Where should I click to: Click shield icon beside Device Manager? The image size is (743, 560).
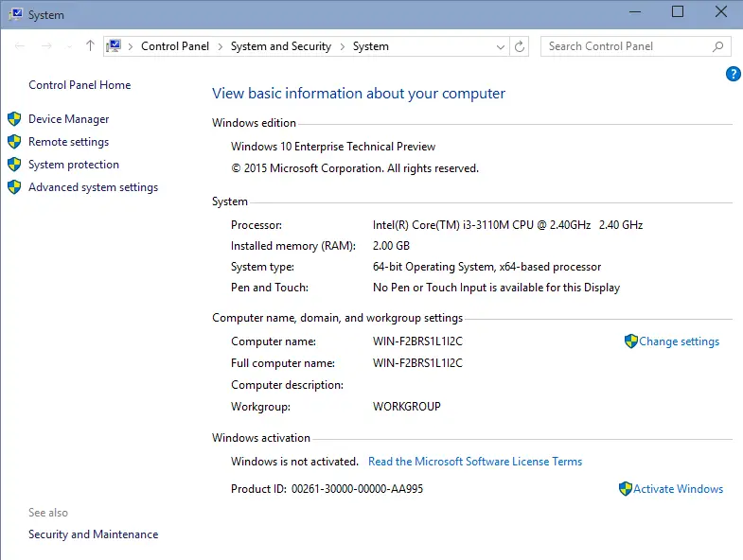point(14,119)
